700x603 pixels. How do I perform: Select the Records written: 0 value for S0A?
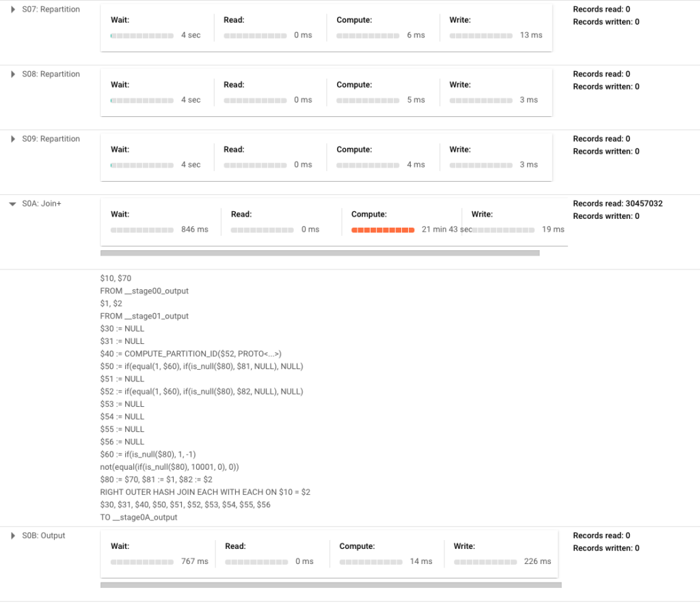[x=608, y=216]
